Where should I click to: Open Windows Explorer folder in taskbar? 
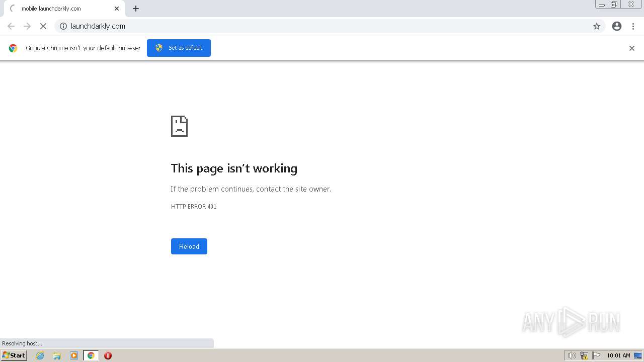point(57,355)
